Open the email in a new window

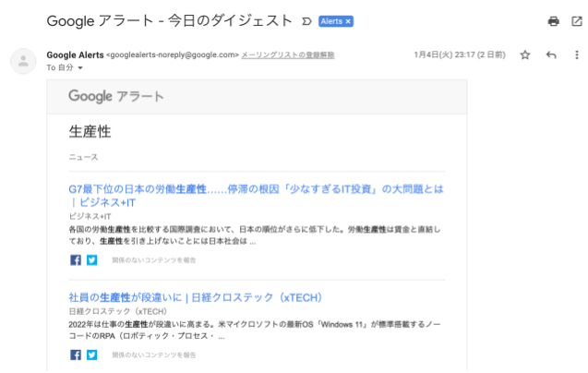(x=577, y=21)
